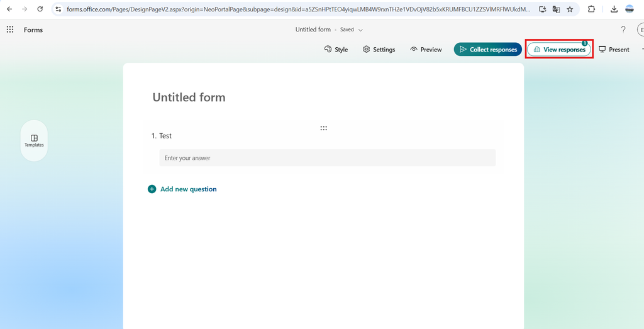
Task: Click the Untitled form title heading
Action: pos(189,98)
